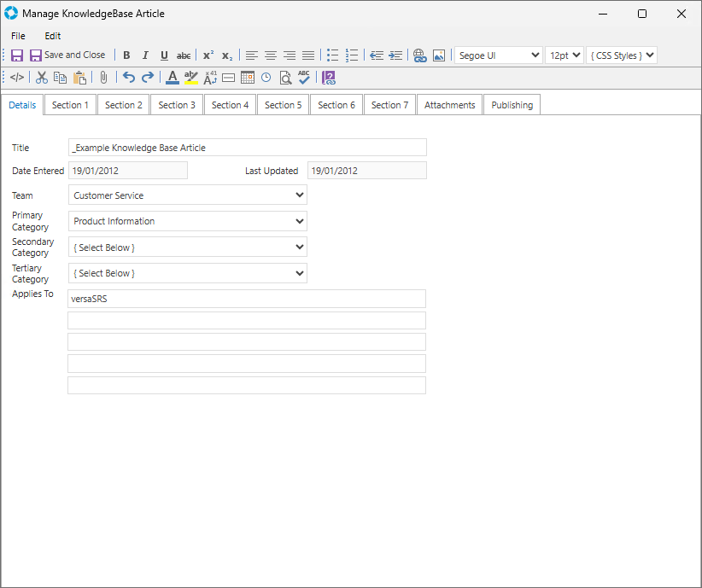Open the font color picker
702x588 pixels.
tap(173, 78)
